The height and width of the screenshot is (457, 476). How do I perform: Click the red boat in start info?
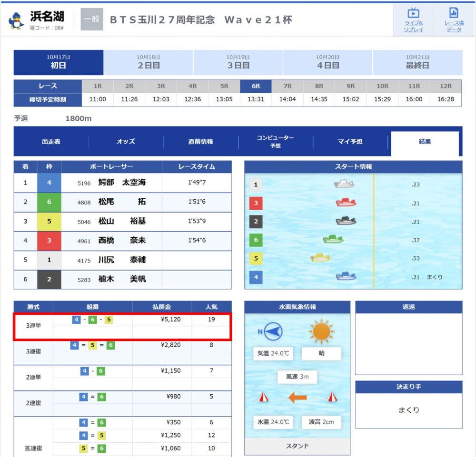[x=346, y=202]
